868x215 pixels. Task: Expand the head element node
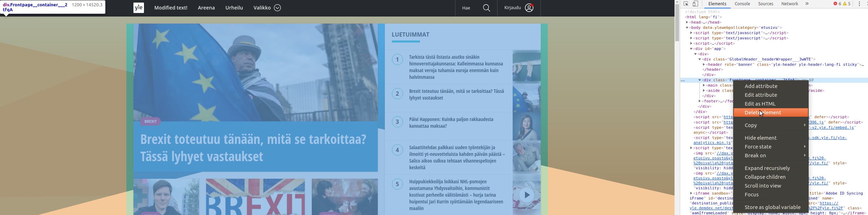pyautogui.click(x=687, y=22)
